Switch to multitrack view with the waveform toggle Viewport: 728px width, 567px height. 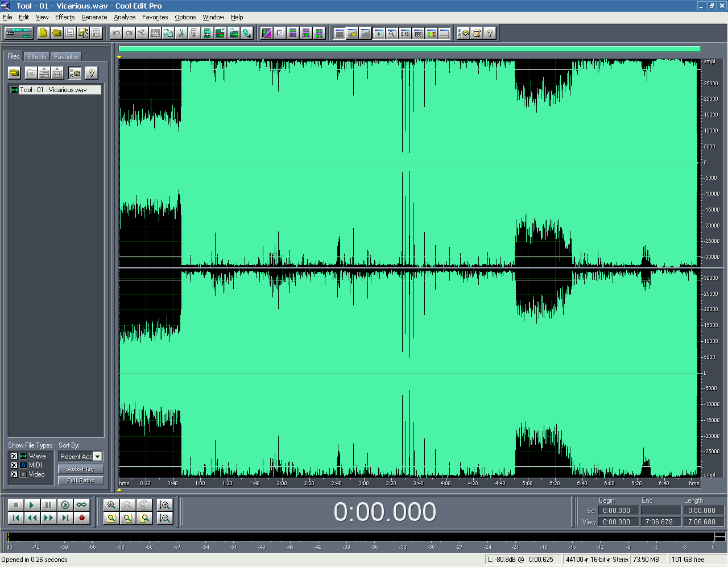18,33
